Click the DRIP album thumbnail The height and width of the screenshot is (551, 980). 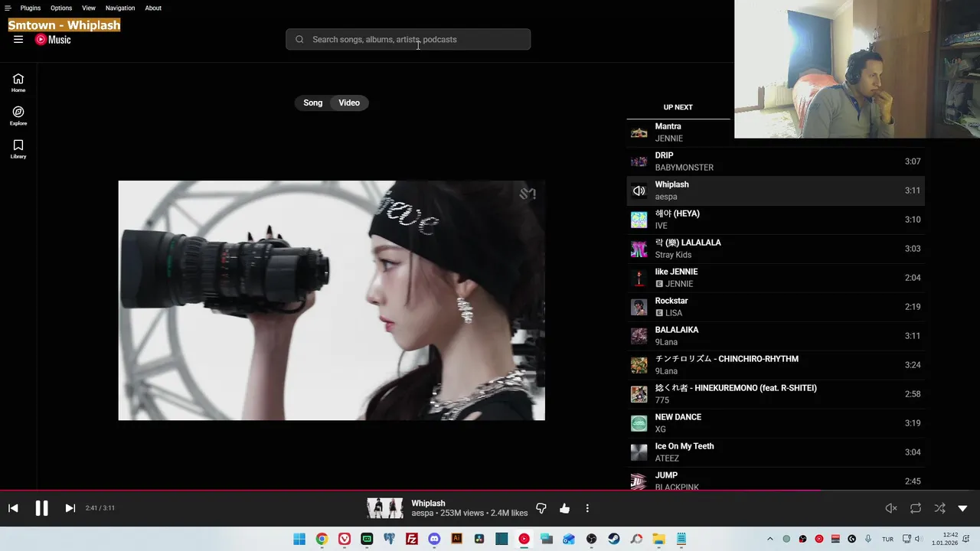tap(639, 161)
